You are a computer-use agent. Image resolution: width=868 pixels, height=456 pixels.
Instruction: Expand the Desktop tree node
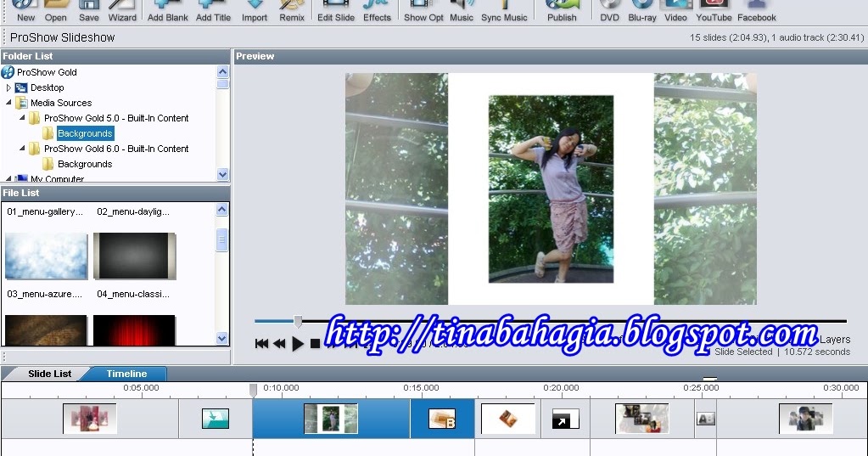coord(8,87)
